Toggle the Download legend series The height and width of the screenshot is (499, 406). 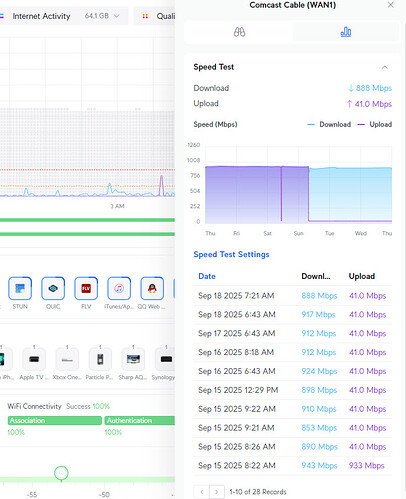coord(329,124)
